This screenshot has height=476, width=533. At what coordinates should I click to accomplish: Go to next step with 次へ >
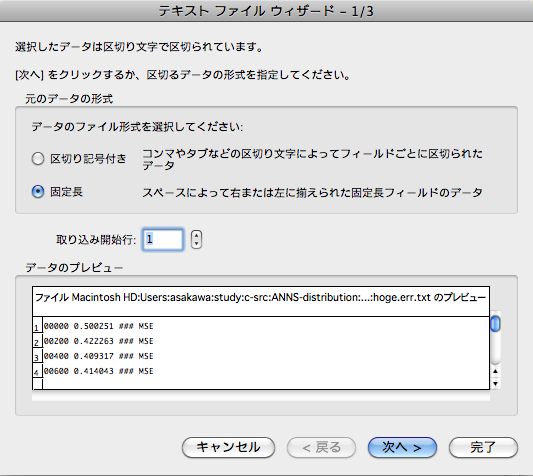[402, 447]
